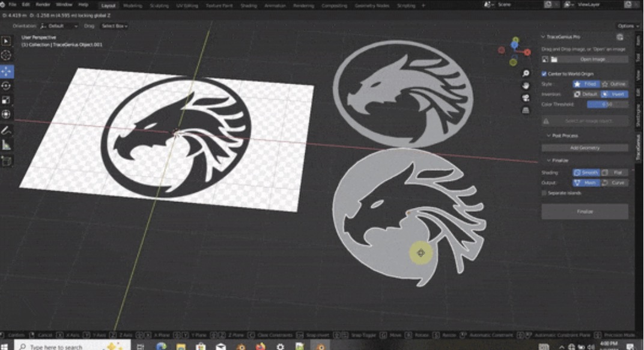
Task: Set Inversion to Default
Action: click(586, 94)
